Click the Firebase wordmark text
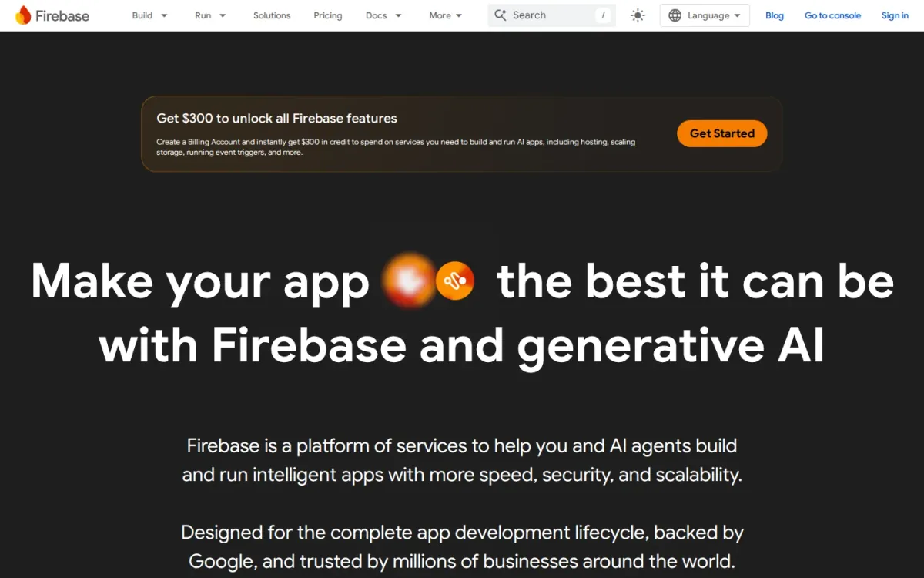This screenshot has height=578, width=924. click(x=62, y=15)
